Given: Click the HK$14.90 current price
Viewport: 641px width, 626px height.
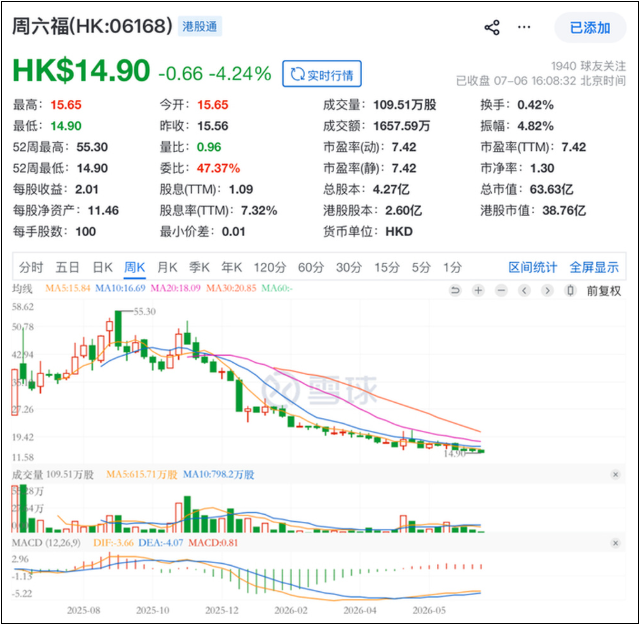Looking at the screenshot, I should click(81, 71).
